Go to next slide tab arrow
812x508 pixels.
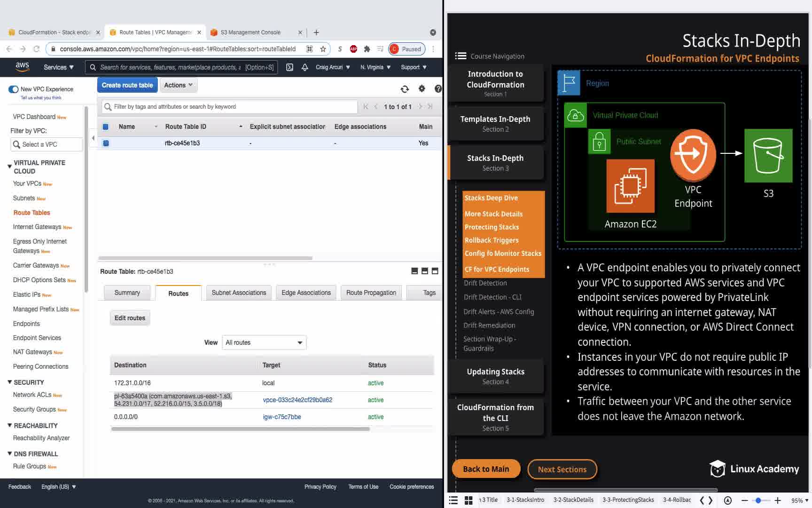pos(710,500)
